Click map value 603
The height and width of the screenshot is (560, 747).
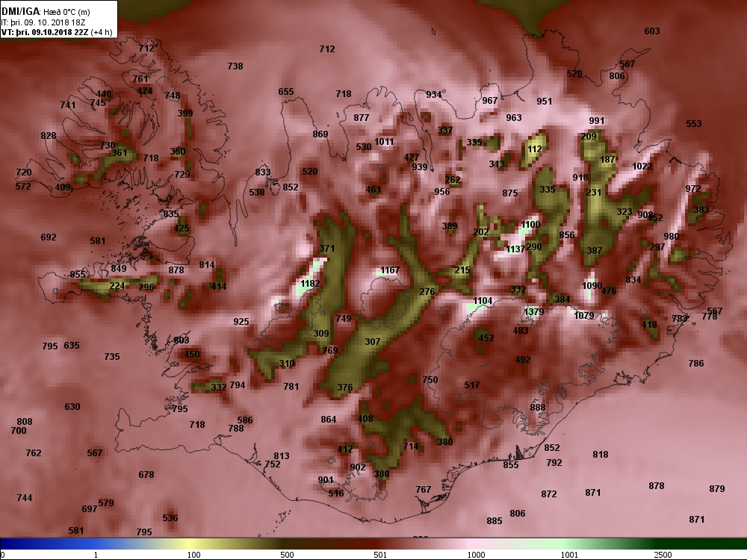coord(651,31)
